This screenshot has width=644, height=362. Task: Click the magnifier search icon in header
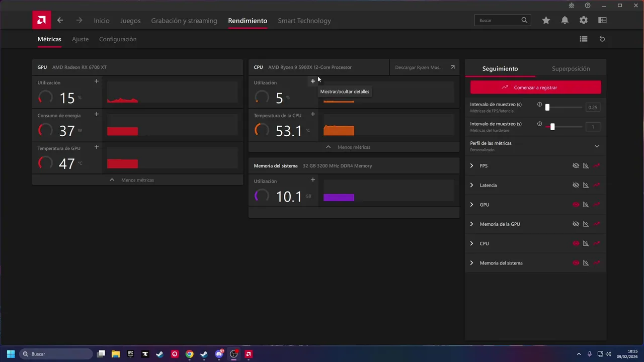coord(524,20)
